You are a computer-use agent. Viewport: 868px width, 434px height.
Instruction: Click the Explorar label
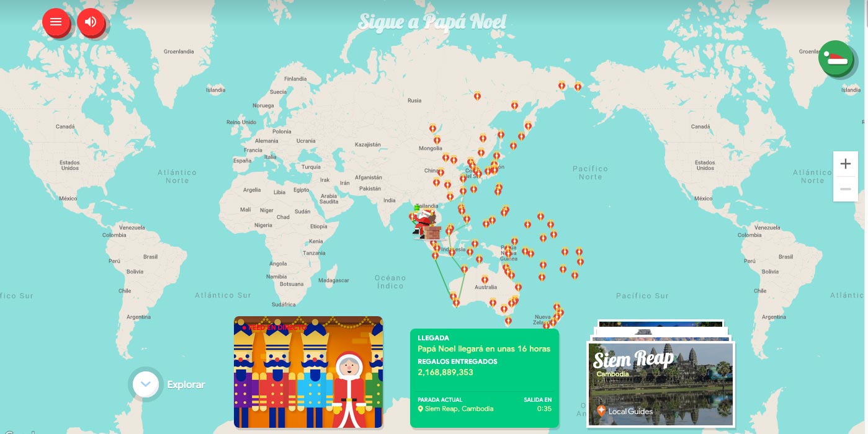point(186,385)
